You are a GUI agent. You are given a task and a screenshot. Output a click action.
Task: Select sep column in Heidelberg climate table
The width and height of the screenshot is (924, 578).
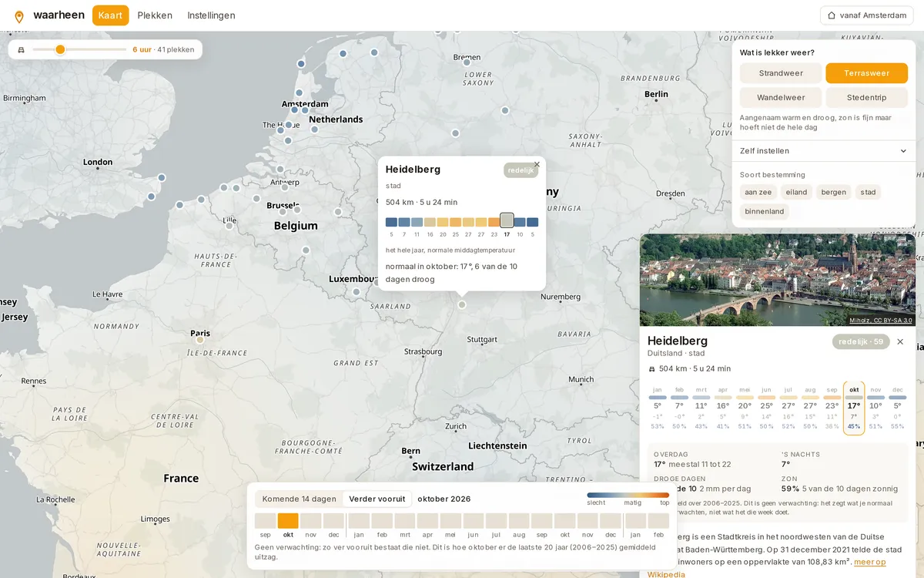coord(832,408)
